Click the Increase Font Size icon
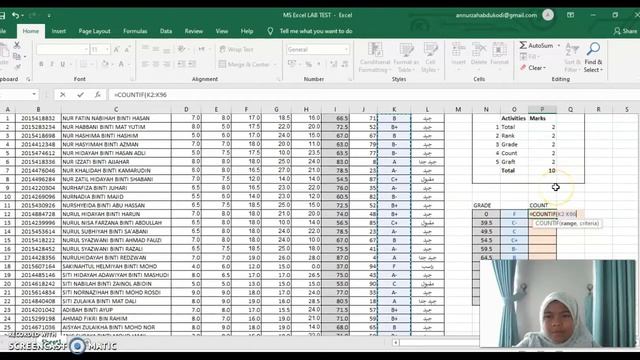Viewport: 640px width, 360px height. (116, 49)
